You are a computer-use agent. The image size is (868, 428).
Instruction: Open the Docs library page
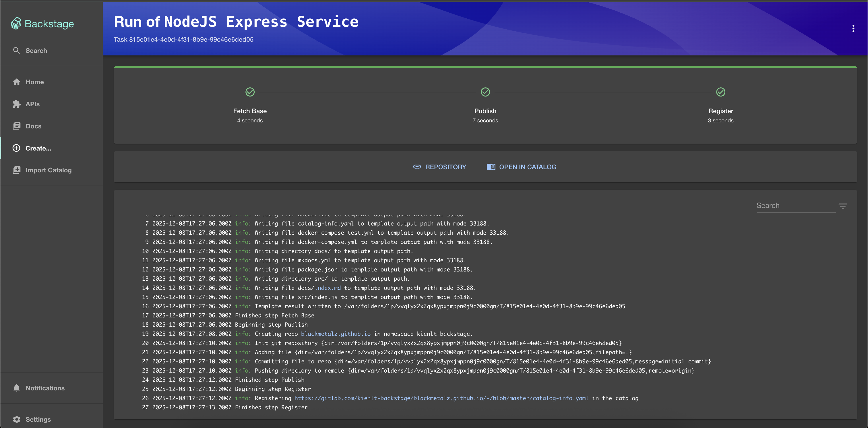pos(33,126)
